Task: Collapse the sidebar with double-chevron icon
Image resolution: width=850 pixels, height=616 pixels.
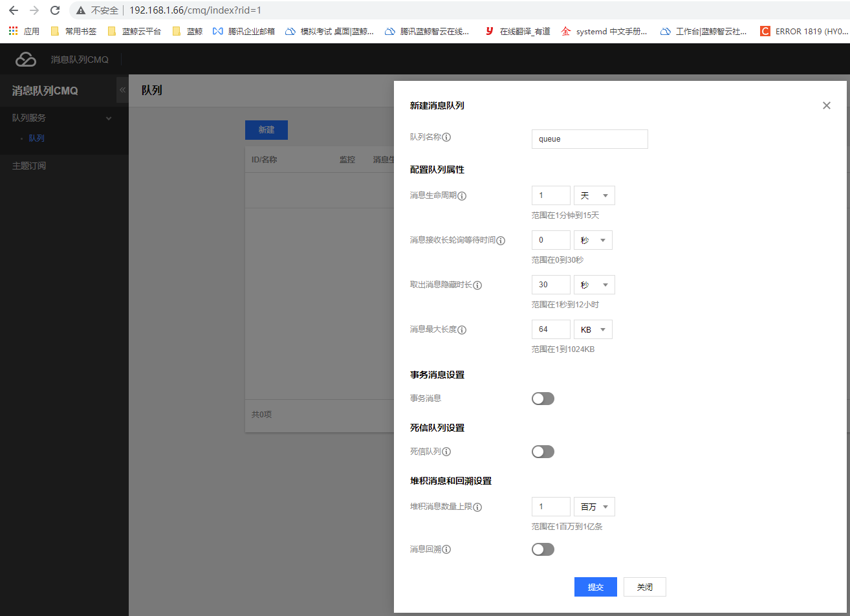Action: 122,90
